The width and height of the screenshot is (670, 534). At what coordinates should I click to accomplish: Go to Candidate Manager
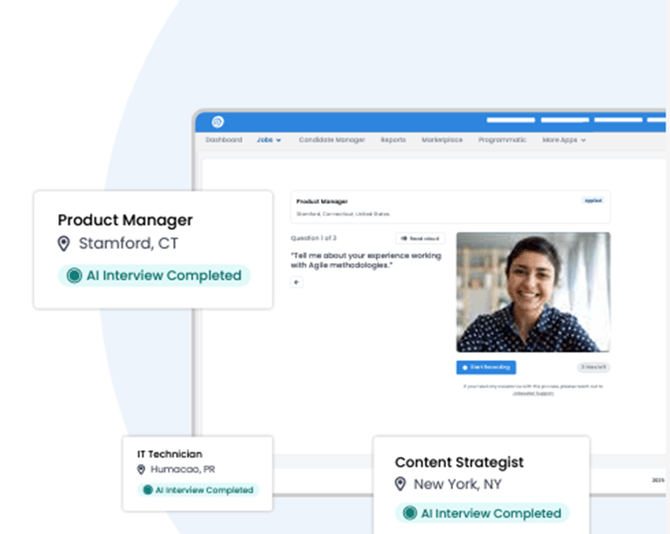[332, 140]
